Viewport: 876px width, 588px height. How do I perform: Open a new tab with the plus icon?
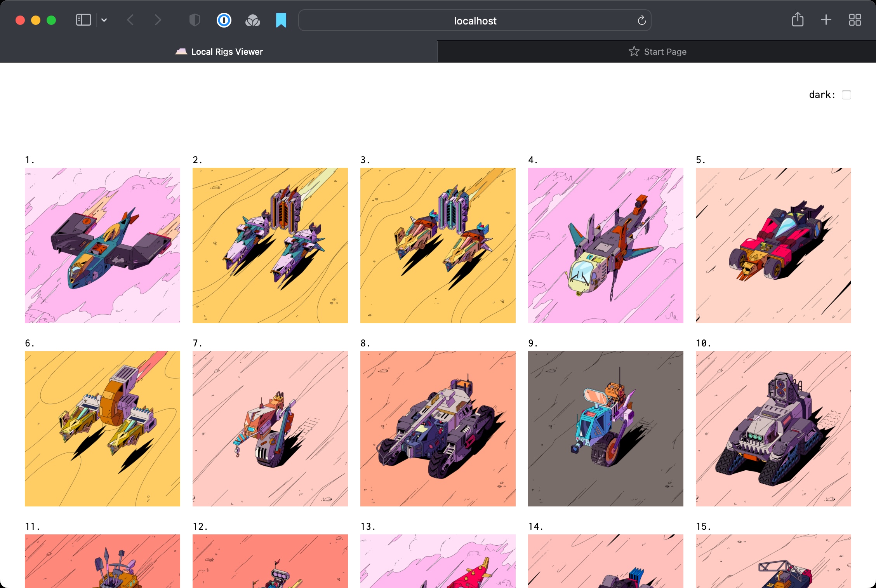click(x=826, y=20)
